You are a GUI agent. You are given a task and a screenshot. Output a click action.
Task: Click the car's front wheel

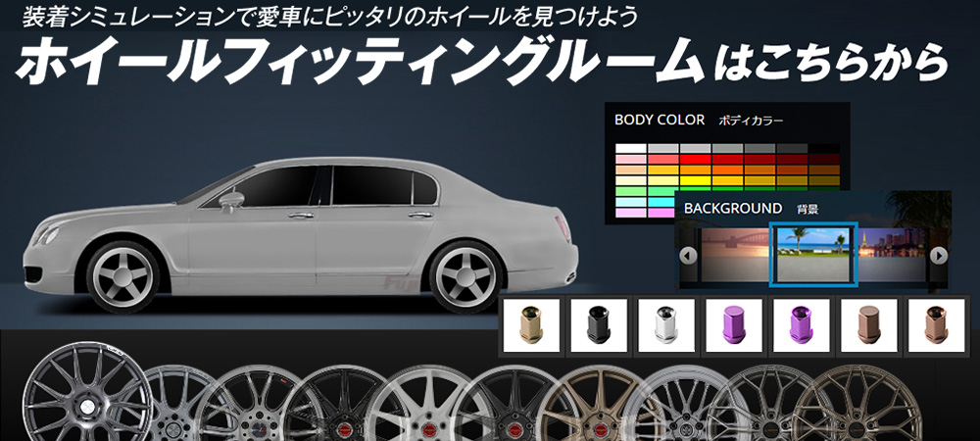pos(122,276)
